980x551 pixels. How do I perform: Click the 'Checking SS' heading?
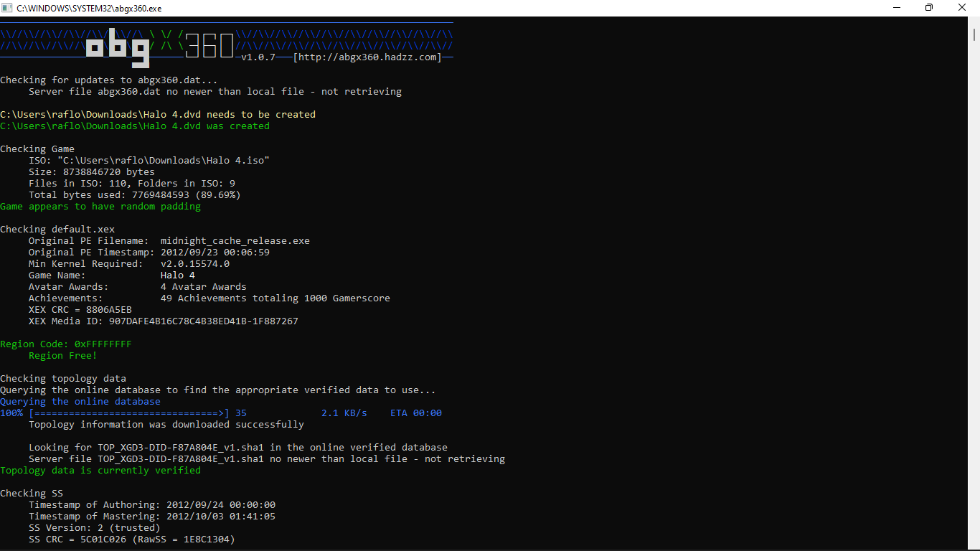click(32, 494)
